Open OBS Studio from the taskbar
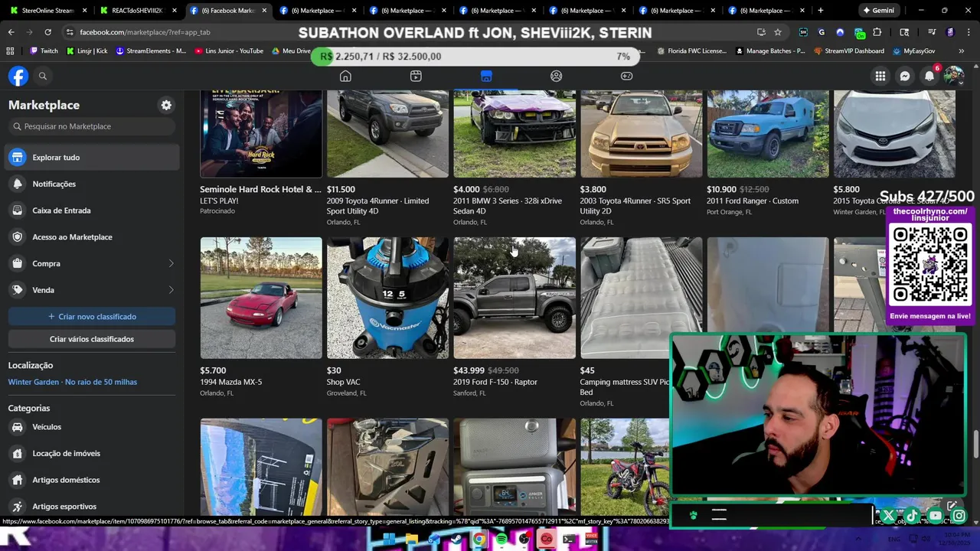Image resolution: width=980 pixels, height=551 pixels. (x=524, y=539)
